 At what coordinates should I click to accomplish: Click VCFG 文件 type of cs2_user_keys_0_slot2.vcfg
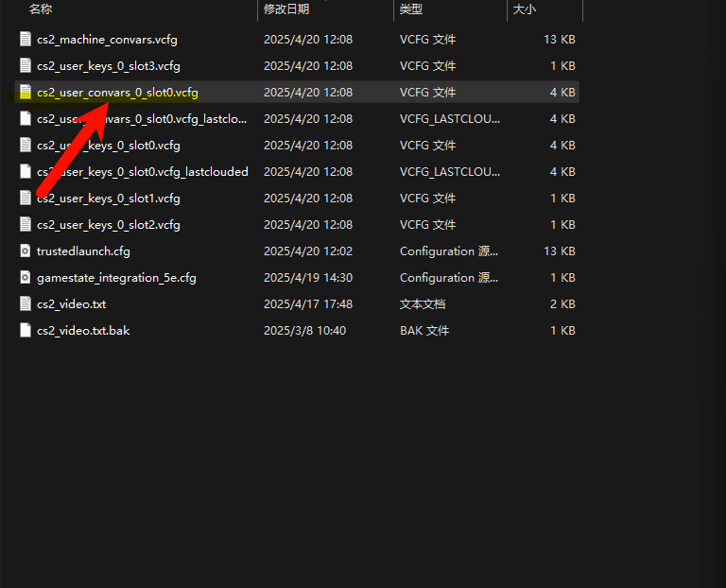(x=428, y=225)
